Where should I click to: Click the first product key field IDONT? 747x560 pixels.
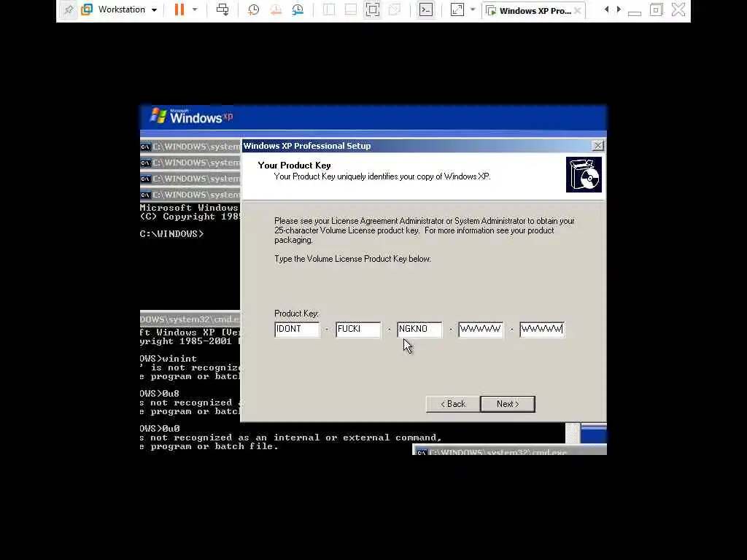[297, 329]
